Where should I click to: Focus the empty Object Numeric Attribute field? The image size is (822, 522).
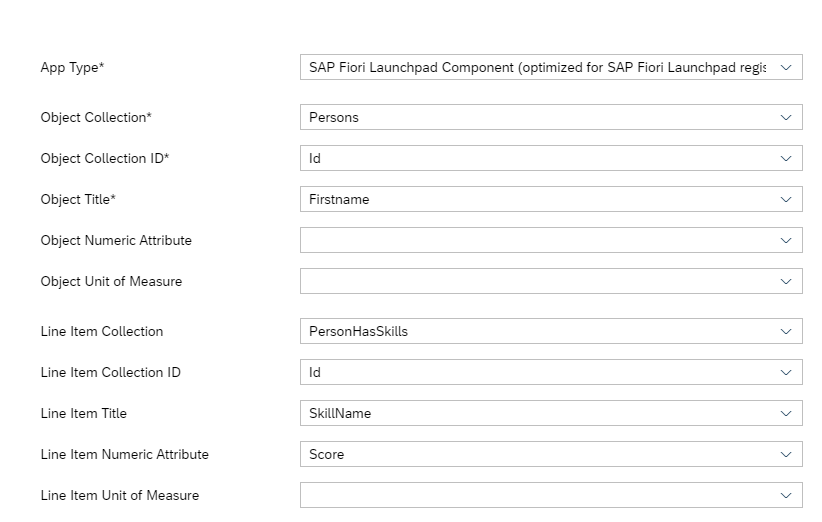click(537, 240)
